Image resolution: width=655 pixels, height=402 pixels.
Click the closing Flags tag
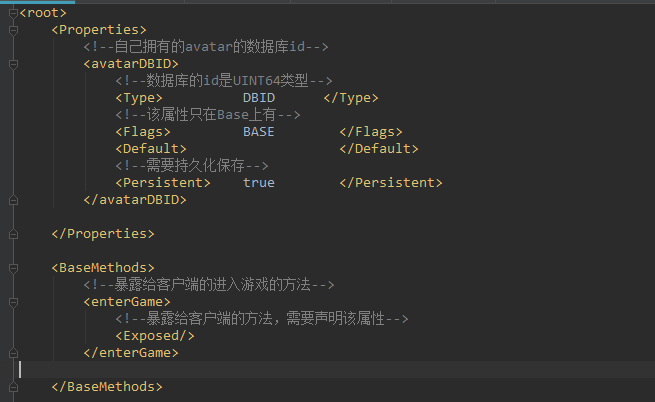371,132
